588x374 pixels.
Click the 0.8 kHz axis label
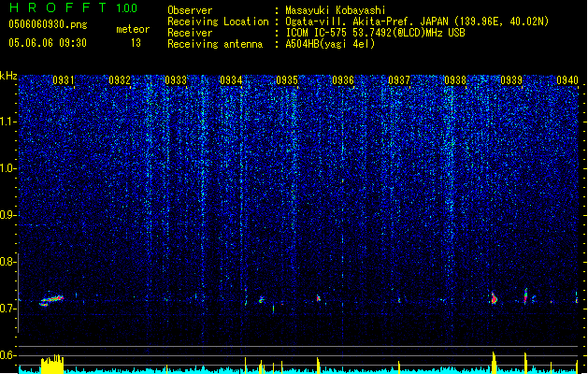point(7,262)
